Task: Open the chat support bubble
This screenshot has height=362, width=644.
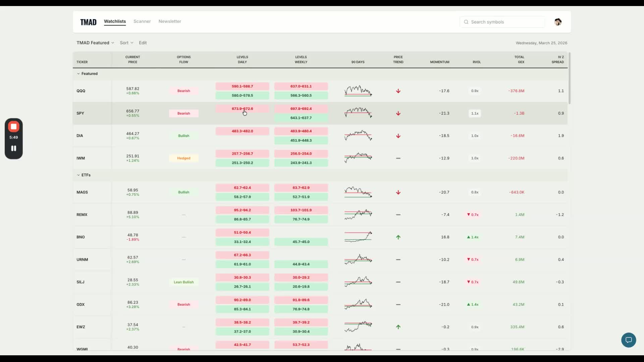Action: 629,340
